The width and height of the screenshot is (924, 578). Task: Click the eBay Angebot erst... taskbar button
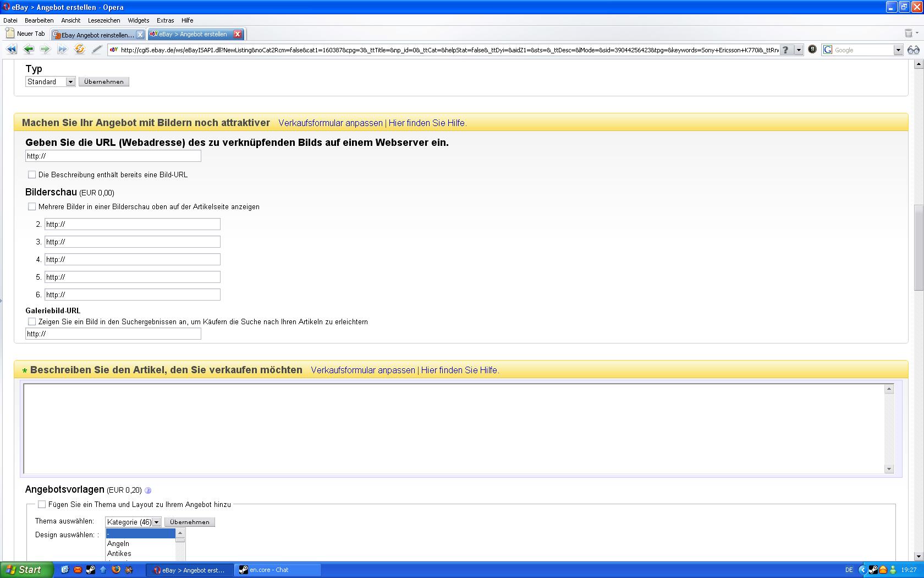(x=190, y=570)
